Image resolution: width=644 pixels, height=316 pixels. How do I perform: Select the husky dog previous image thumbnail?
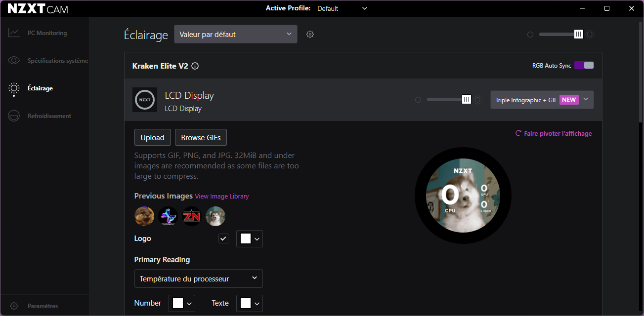coord(215,216)
